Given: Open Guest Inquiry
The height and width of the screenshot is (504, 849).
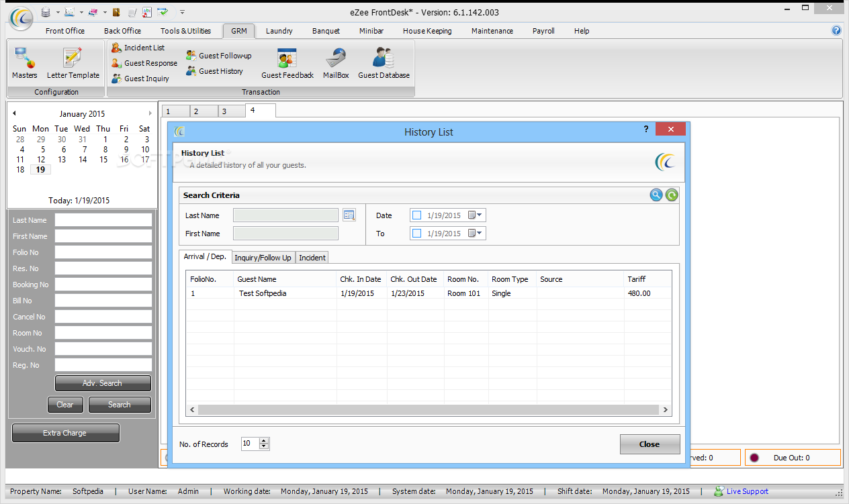Looking at the screenshot, I should (x=140, y=79).
